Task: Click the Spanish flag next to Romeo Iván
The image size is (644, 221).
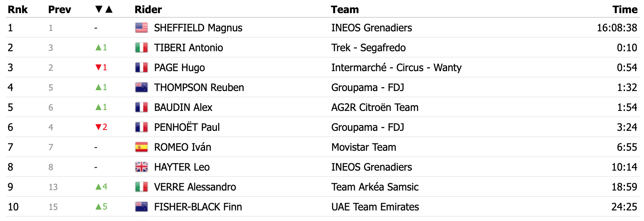Action: point(142,147)
